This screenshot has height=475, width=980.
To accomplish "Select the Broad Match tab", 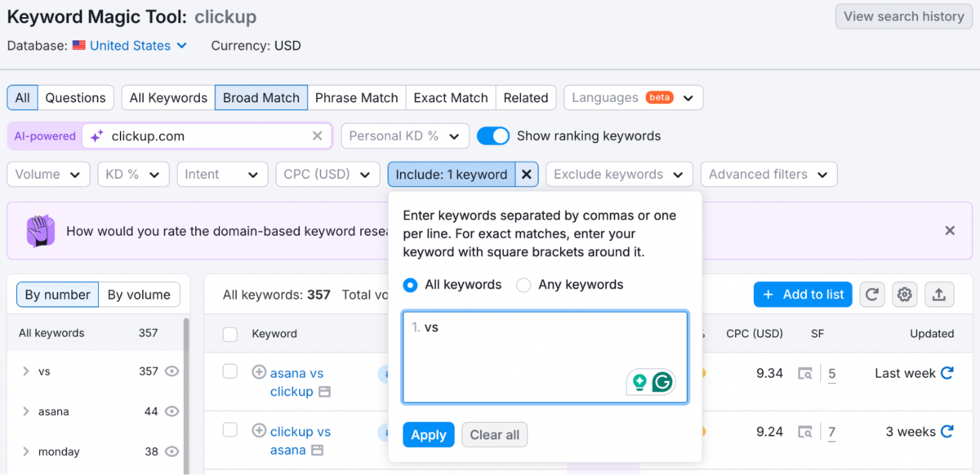I will [261, 98].
